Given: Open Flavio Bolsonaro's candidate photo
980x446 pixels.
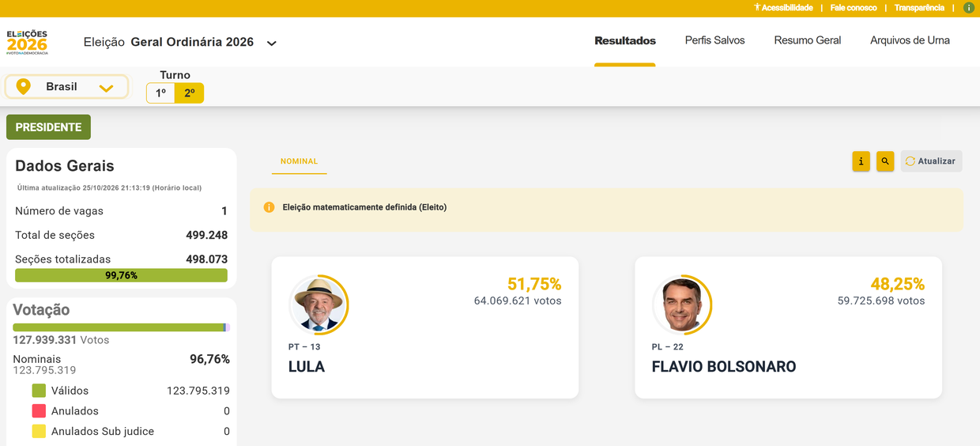Looking at the screenshot, I should click(682, 304).
